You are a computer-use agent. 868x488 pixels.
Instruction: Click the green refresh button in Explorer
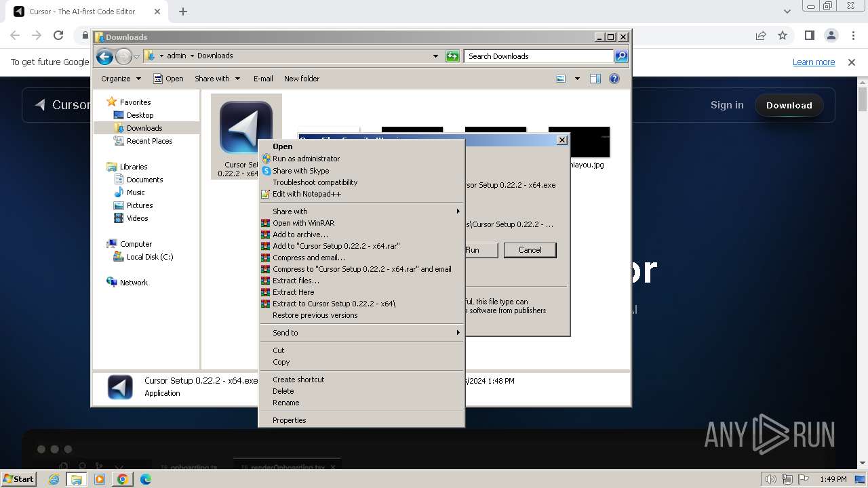click(x=452, y=56)
